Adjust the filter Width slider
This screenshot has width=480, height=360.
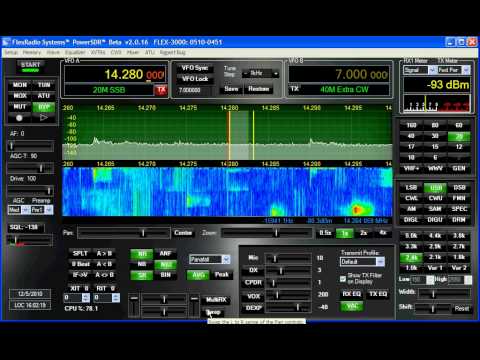point(445,294)
